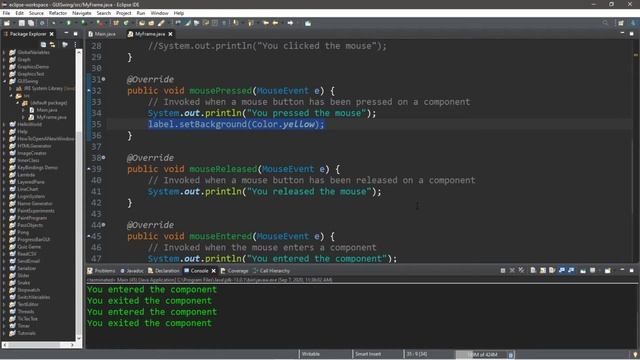This screenshot has width=640, height=360.
Task: Click the Open Console icon
Action: point(608,270)
